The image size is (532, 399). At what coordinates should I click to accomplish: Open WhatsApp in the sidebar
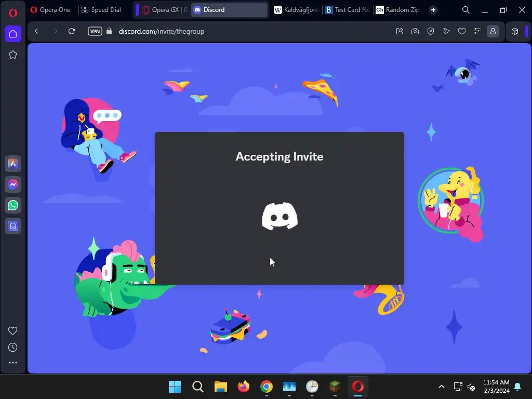(x=13, y=205)
